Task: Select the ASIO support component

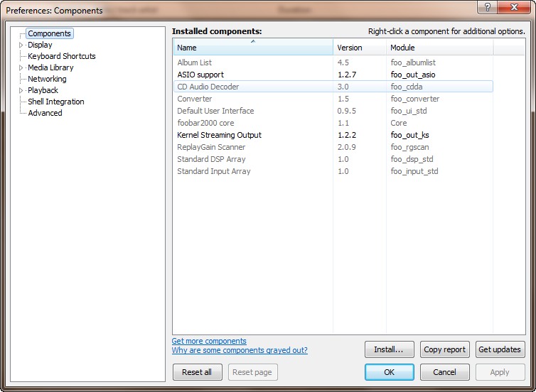Action: click(x=333, y=75)
